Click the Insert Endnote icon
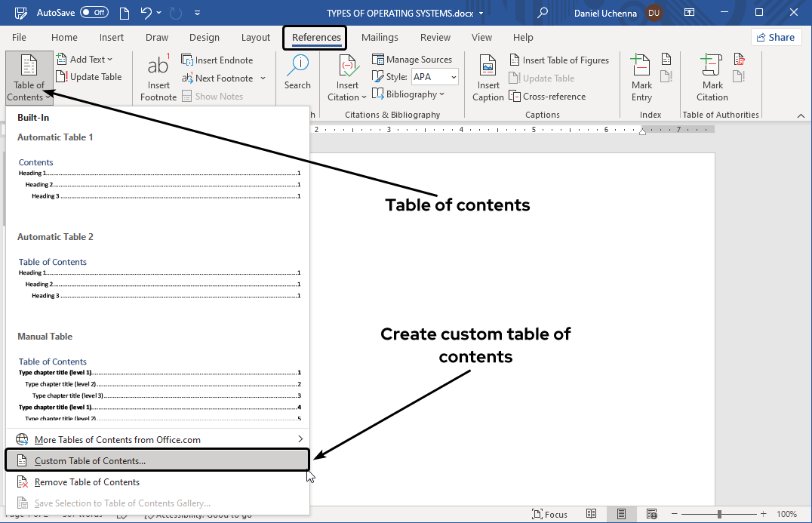Image resolution: width=812 pixels, height=523 pixels. pos(217,60)
